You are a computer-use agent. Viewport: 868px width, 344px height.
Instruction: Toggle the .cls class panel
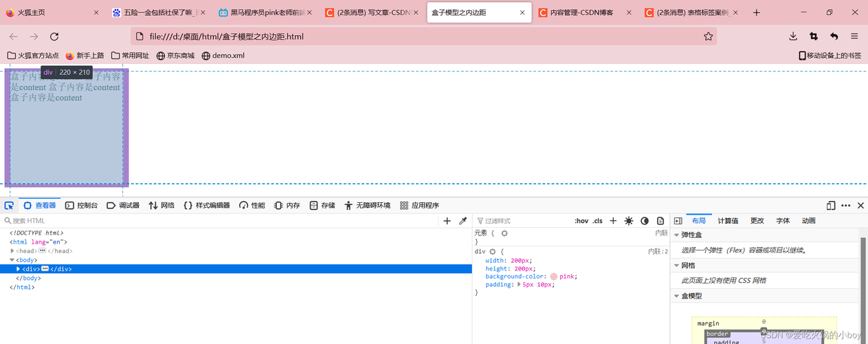(x=598, y=221)
